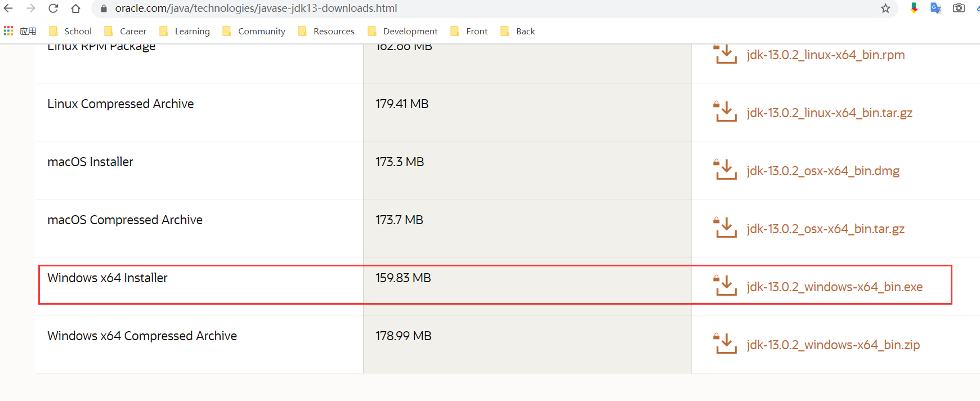
Task: Select the 173.3 MB file size
Action: tap(400, 162)
